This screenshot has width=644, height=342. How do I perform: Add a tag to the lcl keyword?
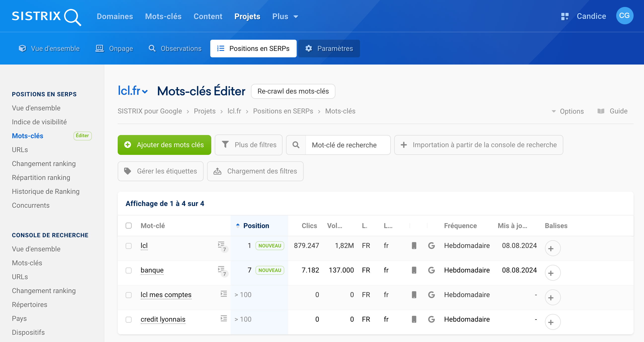[552, 248]
